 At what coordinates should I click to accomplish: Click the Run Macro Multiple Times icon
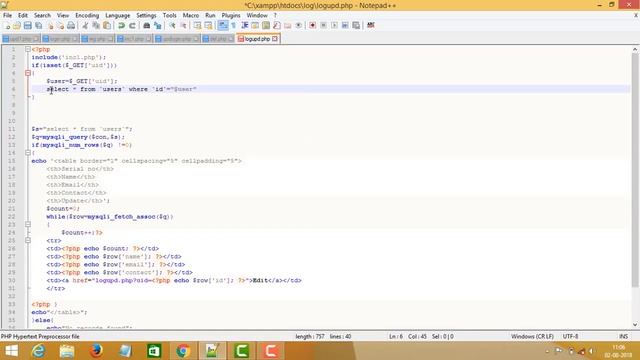345,25
